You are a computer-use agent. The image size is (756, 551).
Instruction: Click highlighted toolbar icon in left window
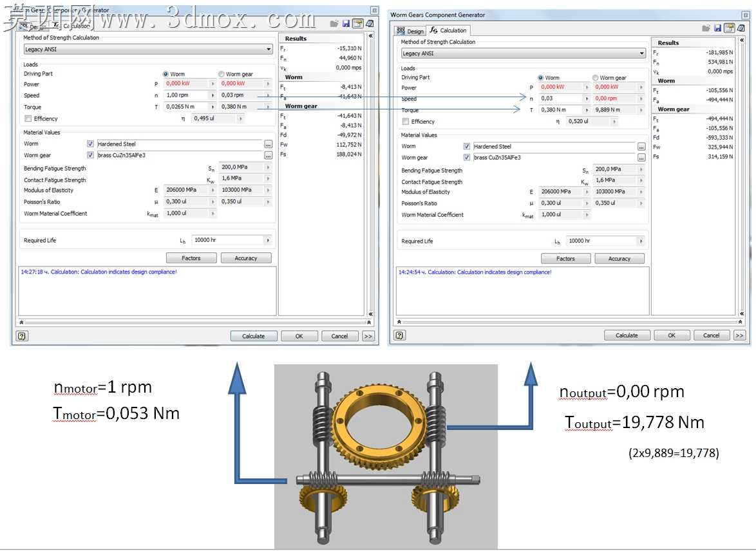358,24
